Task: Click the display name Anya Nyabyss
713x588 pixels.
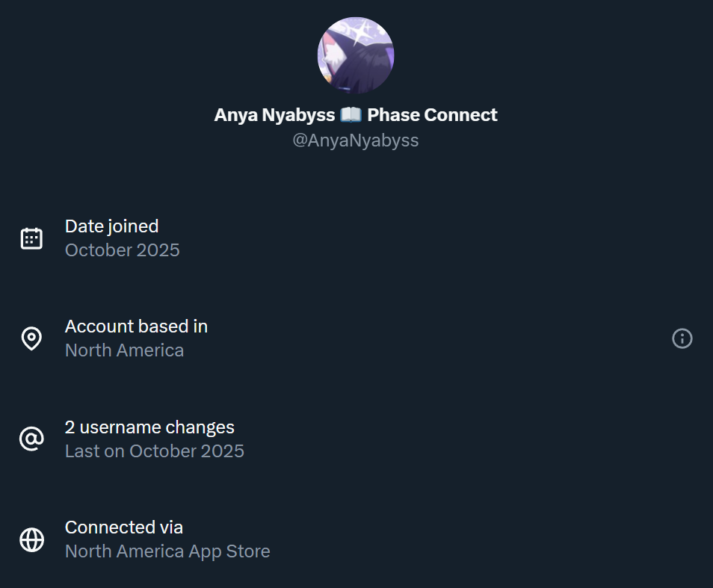Action: pos(274,115)
